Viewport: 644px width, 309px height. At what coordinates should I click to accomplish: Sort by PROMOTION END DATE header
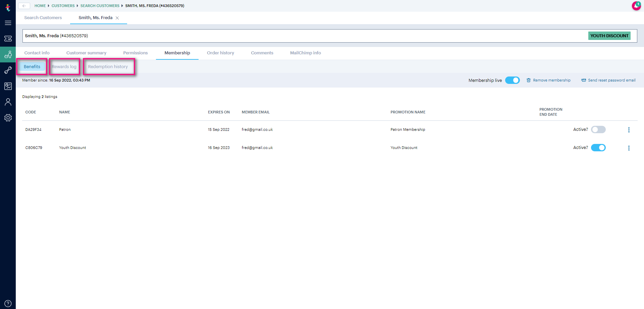tap(551, 112)
